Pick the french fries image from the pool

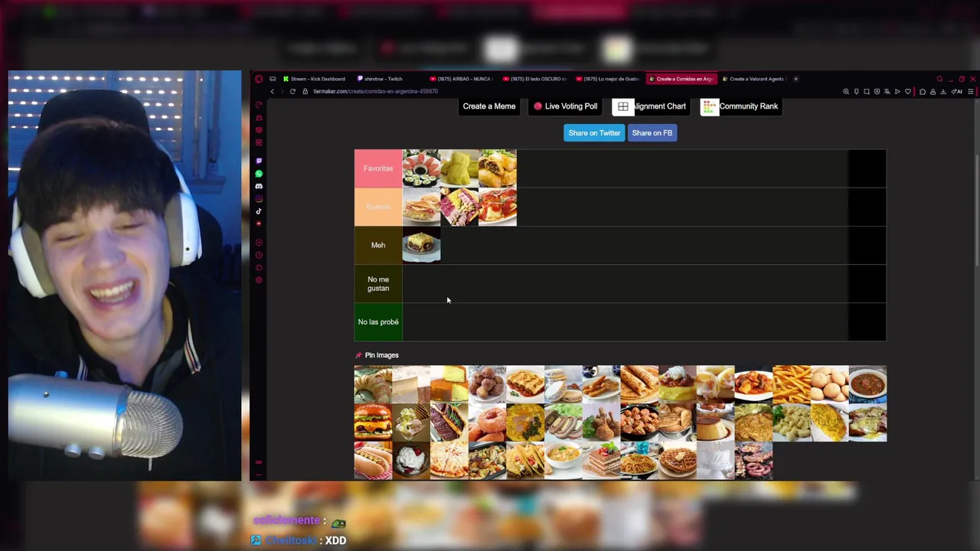(791, 384)
